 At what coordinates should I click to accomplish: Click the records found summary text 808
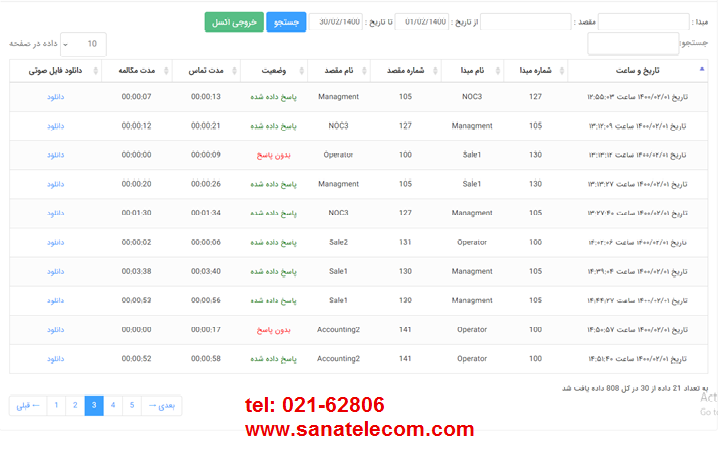pyautogui.click(x=635, y=388)
